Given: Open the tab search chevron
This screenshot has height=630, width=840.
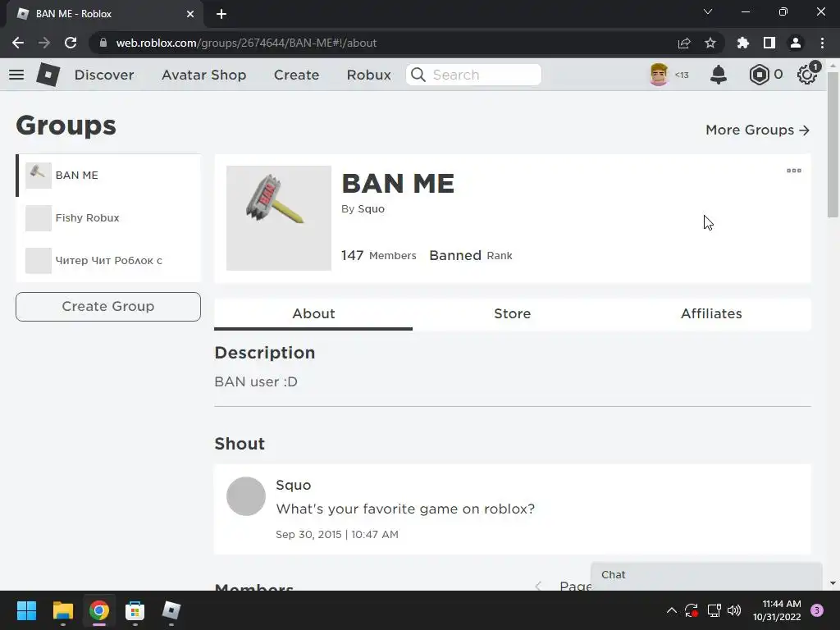Looking at the screenshot, I should pos(708,11).
